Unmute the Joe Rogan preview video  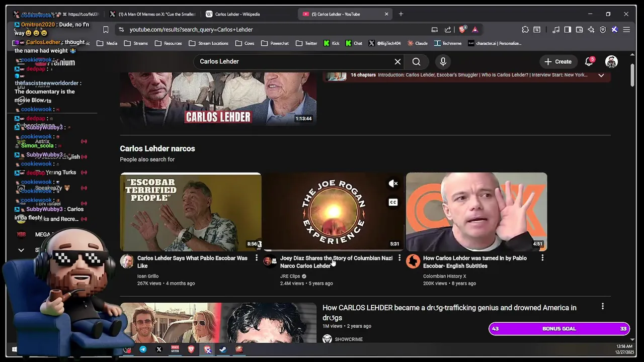click(393, 184)
